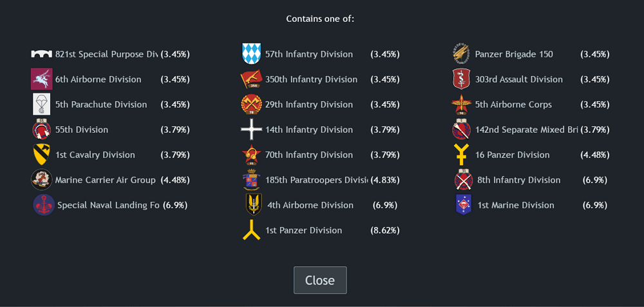Screen dimensions: 644x307
Task: Click the 6th Airborne Division Pegasus emblem
Action: [41, 79]
